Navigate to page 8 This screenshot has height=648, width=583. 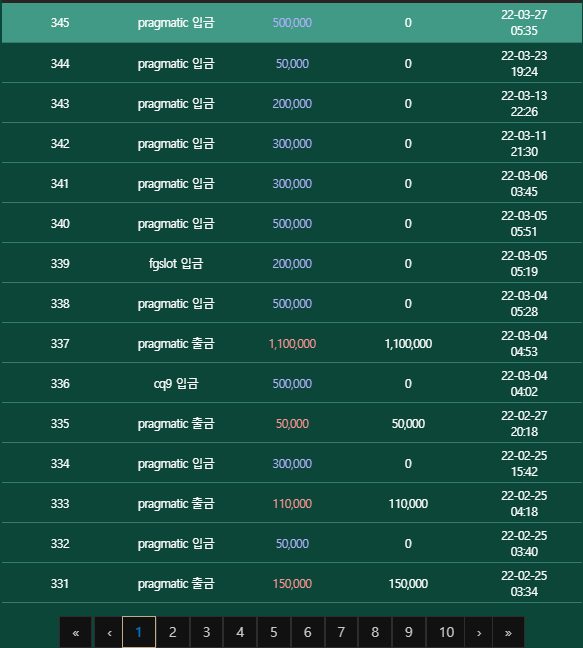(375, 632)
